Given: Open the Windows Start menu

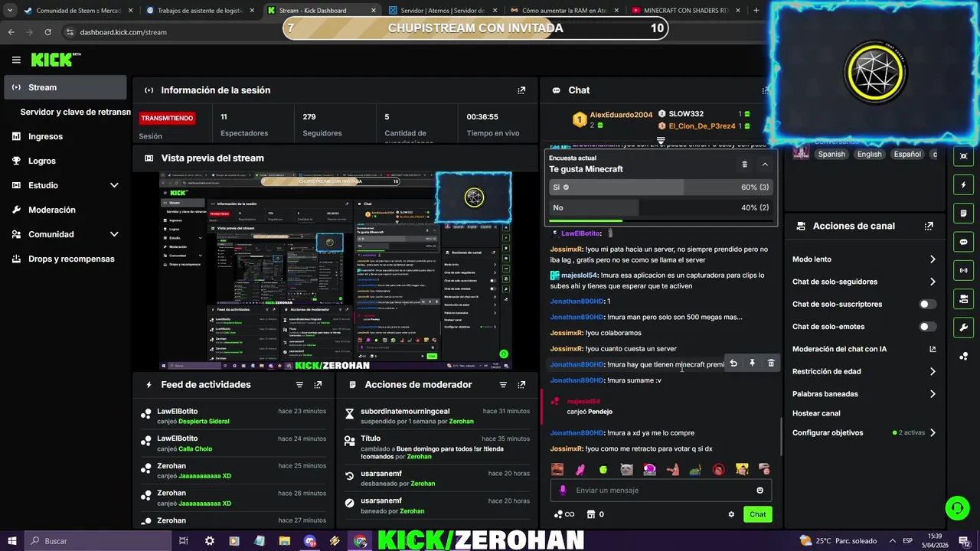Looking at the screenshot, I should [12, 541].
